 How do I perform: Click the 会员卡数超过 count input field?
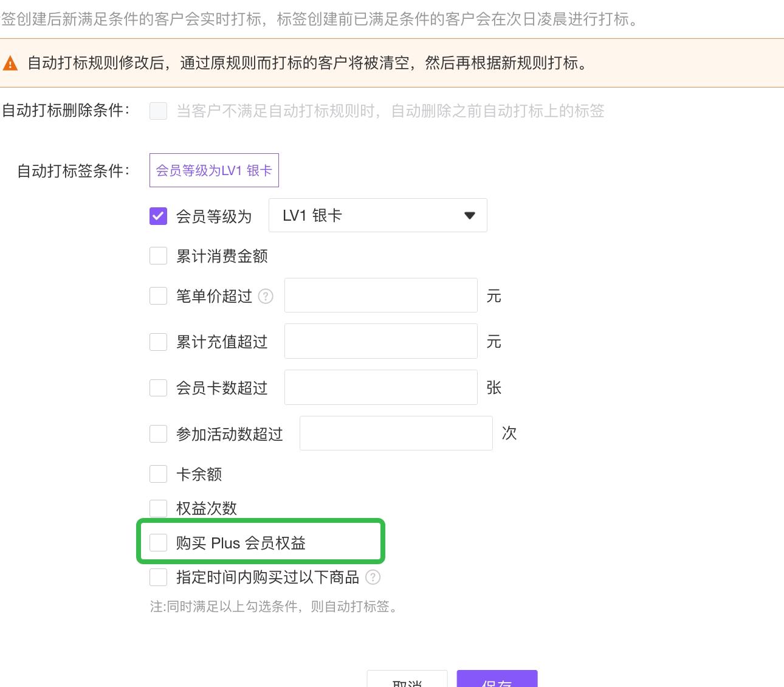tap(381, 387)
